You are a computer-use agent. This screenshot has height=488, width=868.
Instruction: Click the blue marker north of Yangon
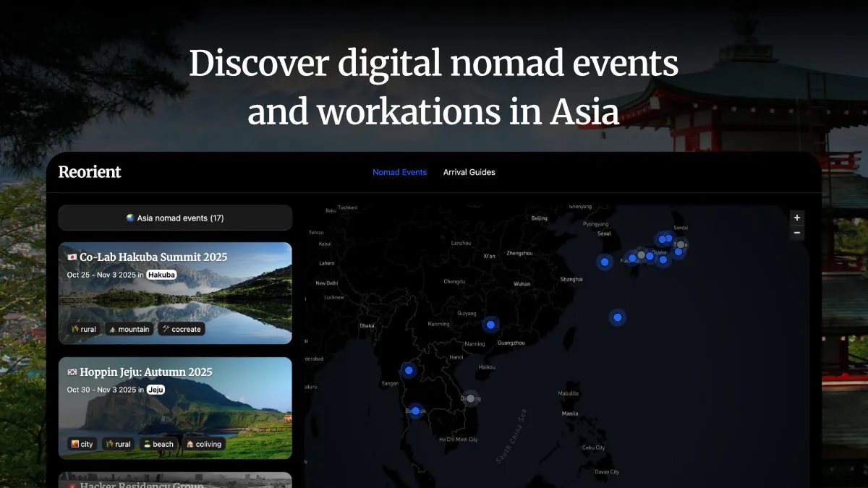pos(409,370)
